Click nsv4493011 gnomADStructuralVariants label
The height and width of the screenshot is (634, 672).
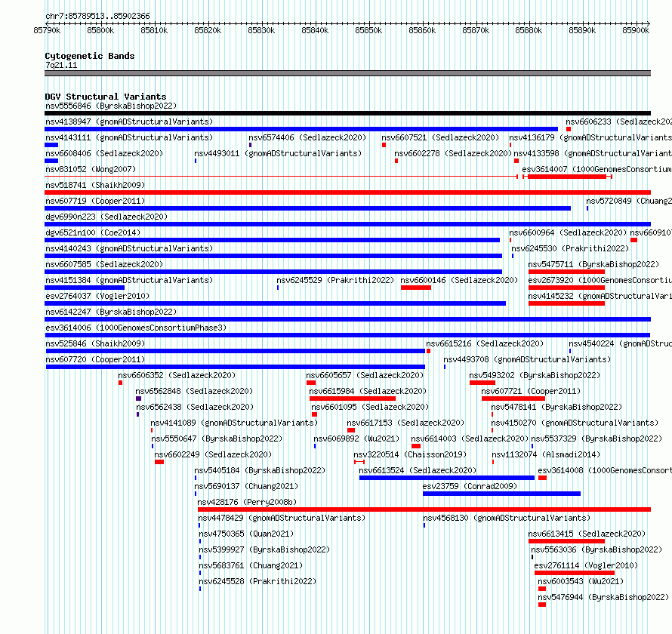pos(278,153)
